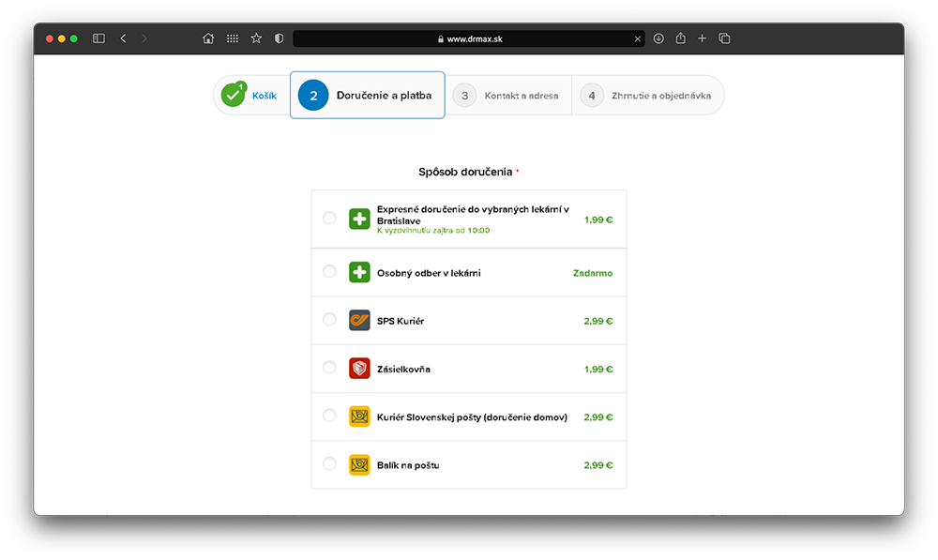This screenshot has width=938, height=560.
Task: Click the bookmark star icon
Action: [256, 38]
